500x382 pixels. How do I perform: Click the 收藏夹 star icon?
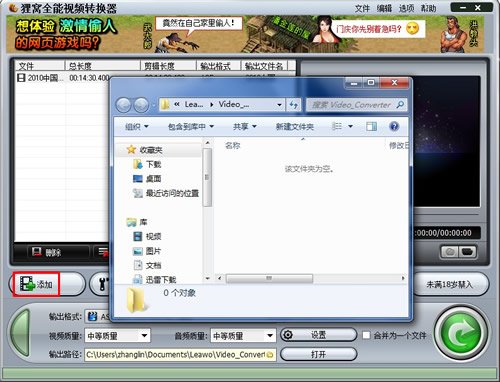point(131,150)
